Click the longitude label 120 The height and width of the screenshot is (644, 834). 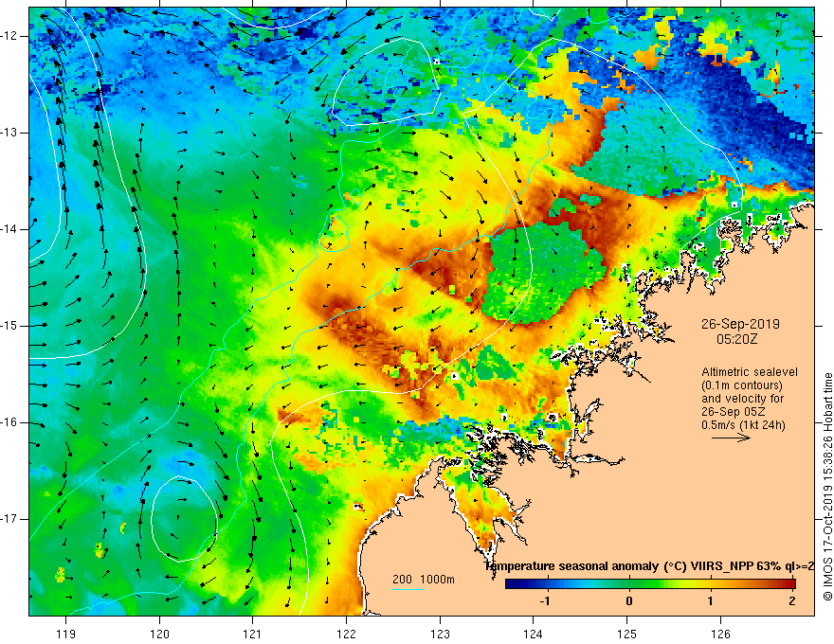(x=159, y=634)
